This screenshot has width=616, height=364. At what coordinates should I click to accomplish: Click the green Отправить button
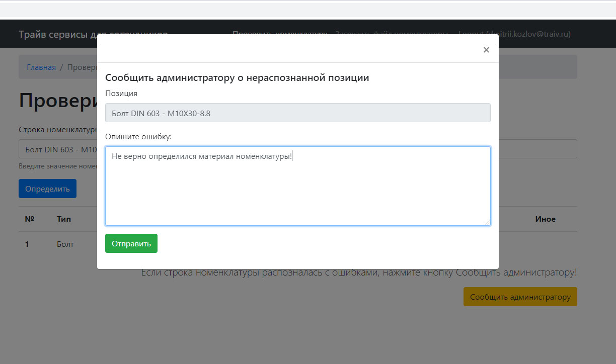point(131,243)
